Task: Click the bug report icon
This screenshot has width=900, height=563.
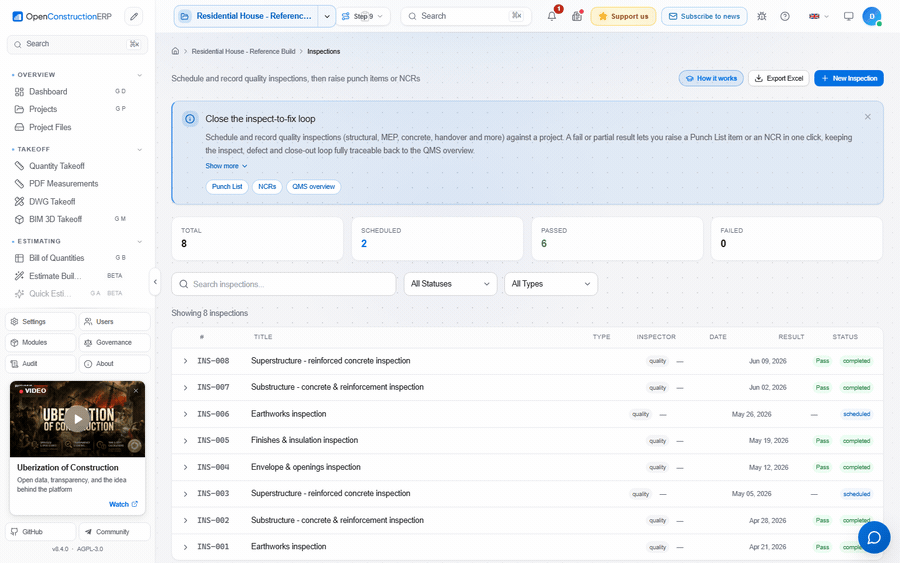Action: 762,16
